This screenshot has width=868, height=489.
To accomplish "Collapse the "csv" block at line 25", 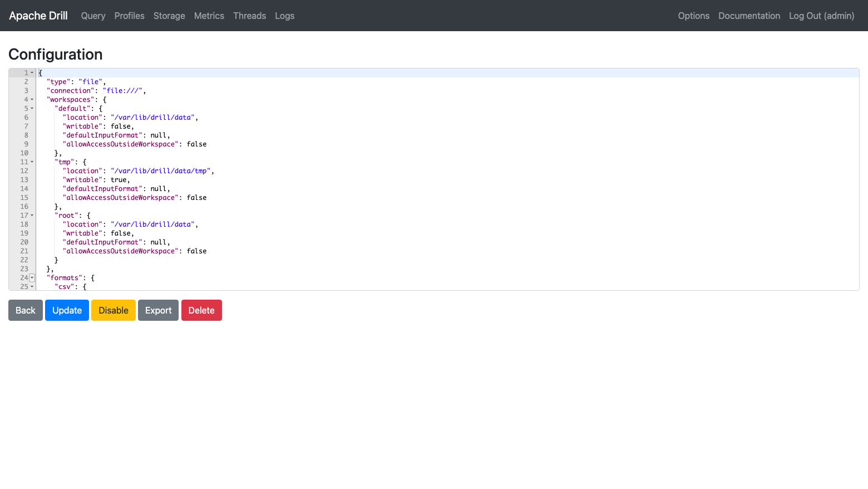I will coord(32,287).
